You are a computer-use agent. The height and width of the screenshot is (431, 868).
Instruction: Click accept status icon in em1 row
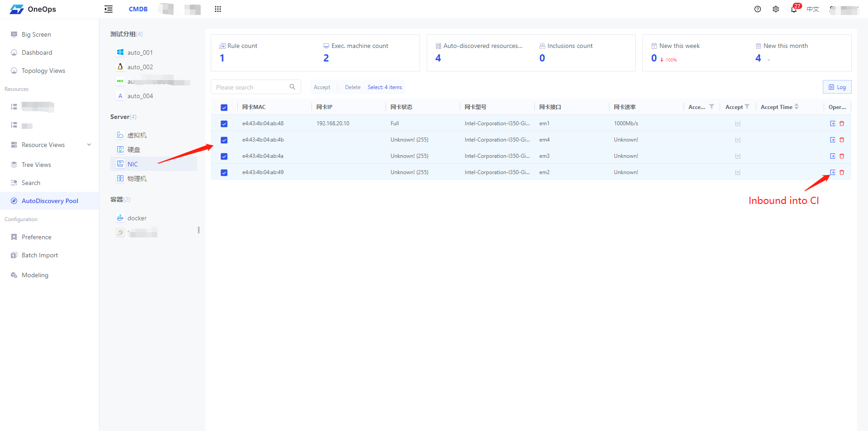click(738, 123)
